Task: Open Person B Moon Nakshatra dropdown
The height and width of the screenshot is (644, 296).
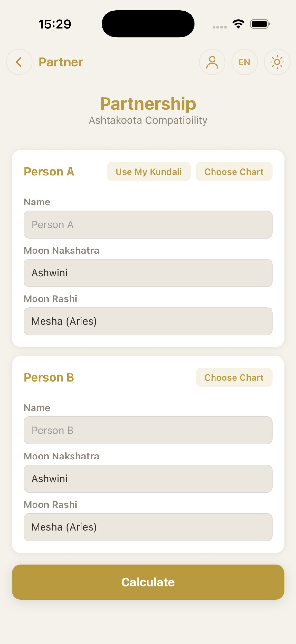Action: (x=148, y=478)
